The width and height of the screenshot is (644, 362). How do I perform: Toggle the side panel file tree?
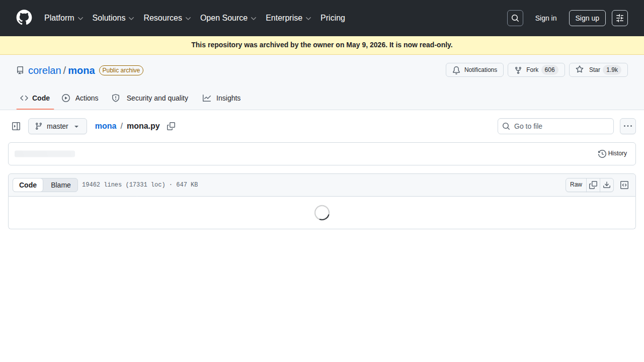pos(16,126)
